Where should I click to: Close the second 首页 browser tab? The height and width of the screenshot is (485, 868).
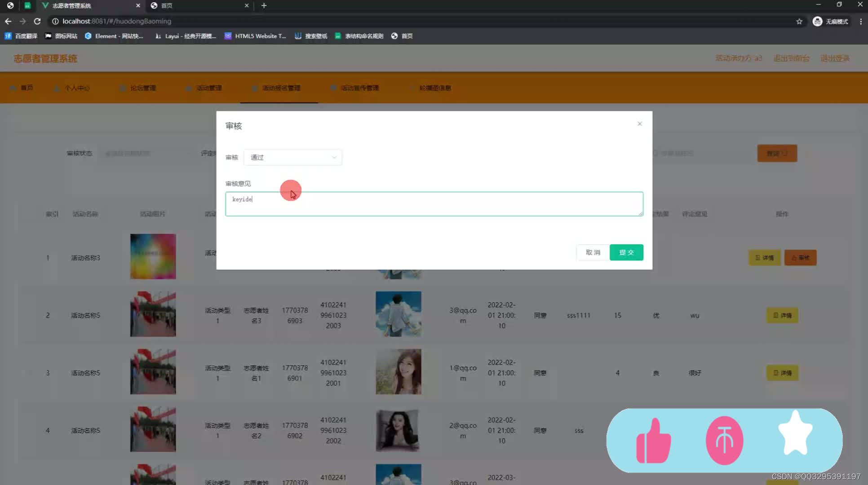(247, 5)
